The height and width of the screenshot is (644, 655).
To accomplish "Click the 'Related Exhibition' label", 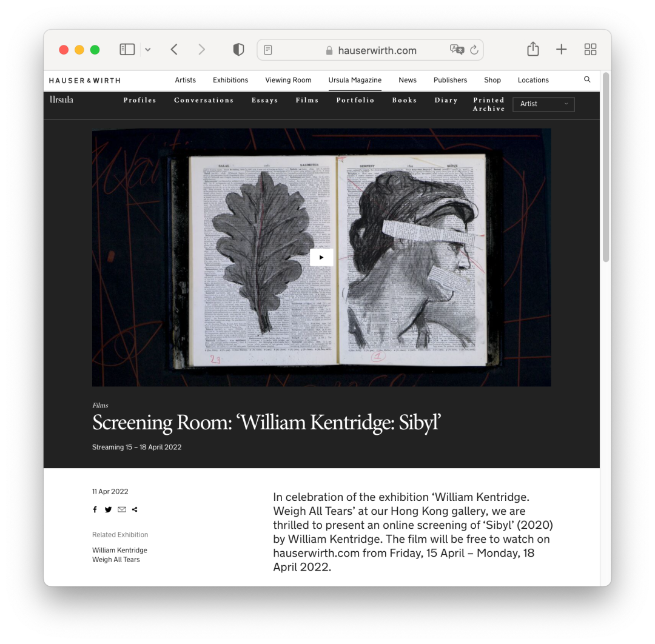I will [x=120, y=535].
